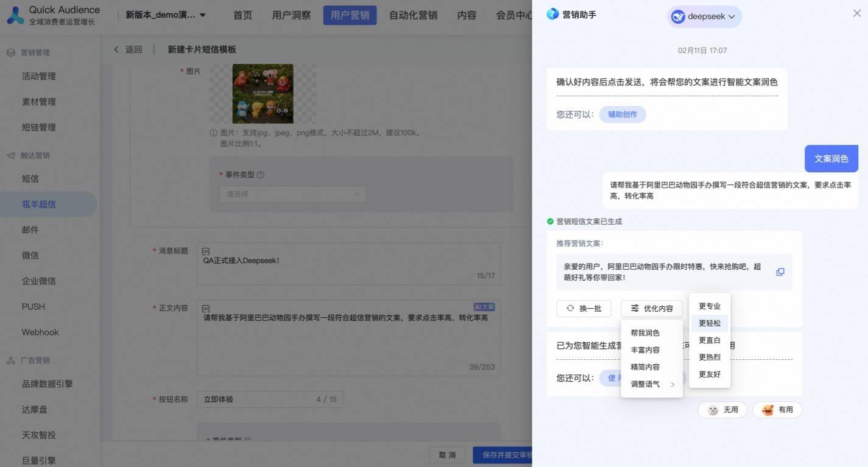Choose 更专业 tone option
This screenshot has height=467, width=868.
tap(710, 306)
